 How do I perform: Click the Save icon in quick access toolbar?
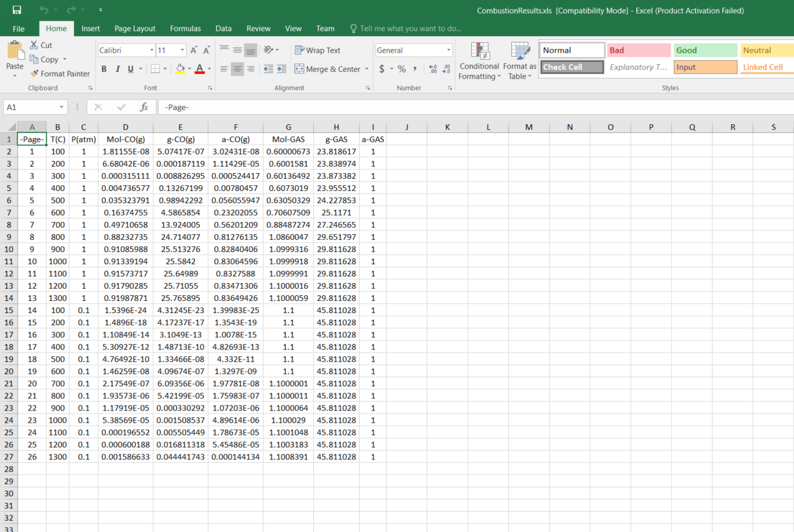(17, 10)
